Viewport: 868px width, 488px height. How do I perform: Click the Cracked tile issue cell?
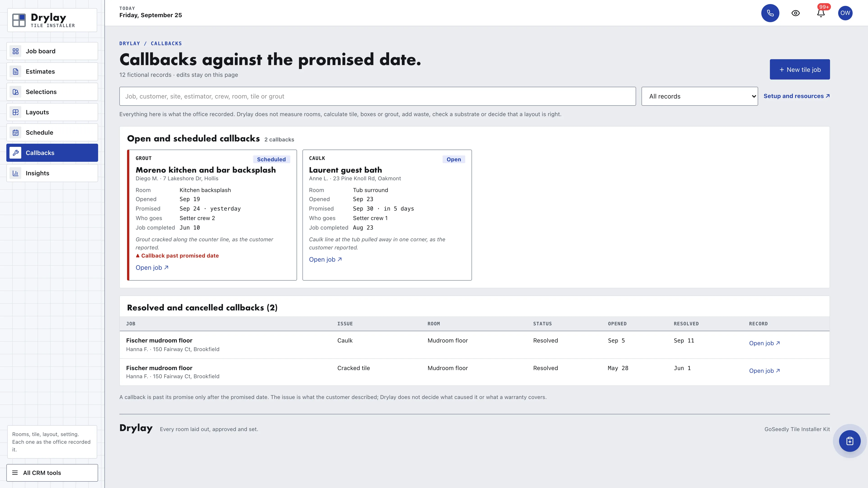(x=354, y=368)
